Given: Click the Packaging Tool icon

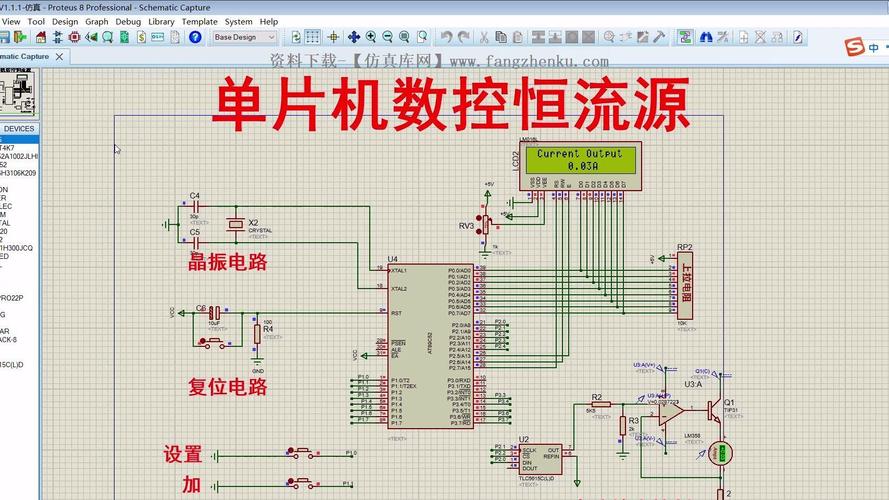Looking at the screenshot, I should pyautogui.click(x=643, y=37).
